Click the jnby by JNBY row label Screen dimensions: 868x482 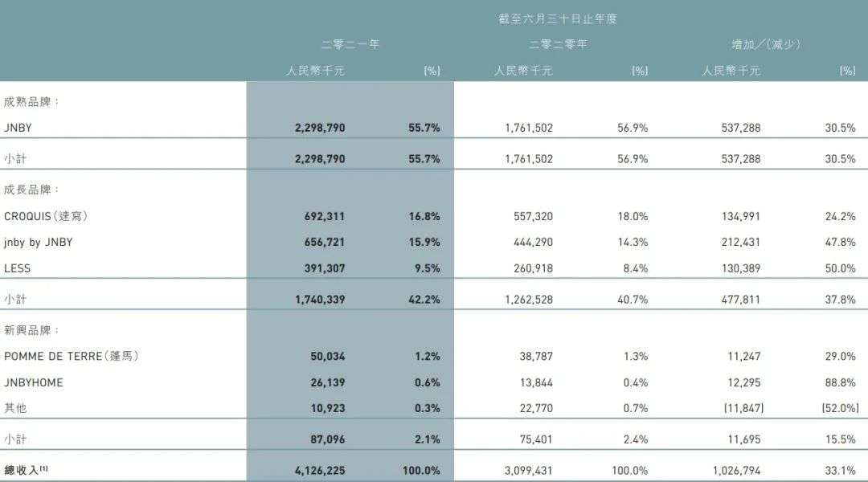pos(38,242)
